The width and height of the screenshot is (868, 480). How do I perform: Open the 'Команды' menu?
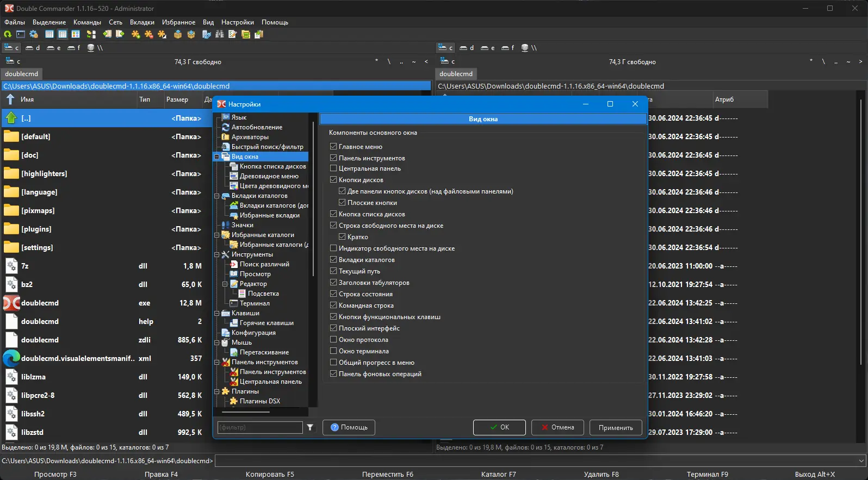[87, 22]
